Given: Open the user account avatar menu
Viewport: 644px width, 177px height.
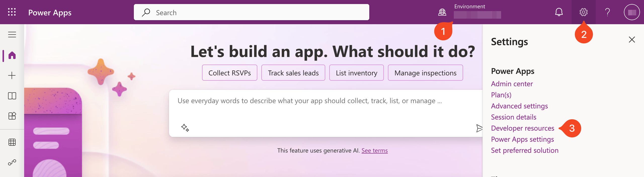Looking at the screenshot, I should (632, 12).
